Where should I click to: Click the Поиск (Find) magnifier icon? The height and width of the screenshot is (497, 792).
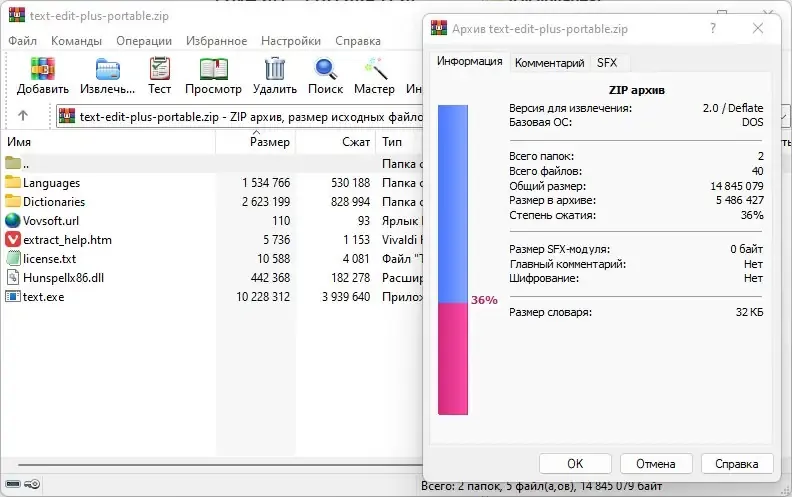coord(325,69)
